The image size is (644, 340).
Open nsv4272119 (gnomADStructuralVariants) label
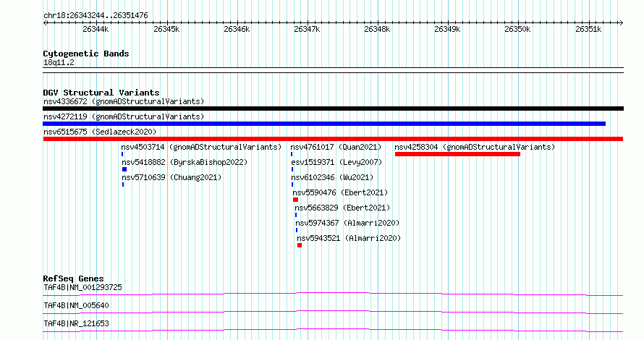tap(124, 116)
